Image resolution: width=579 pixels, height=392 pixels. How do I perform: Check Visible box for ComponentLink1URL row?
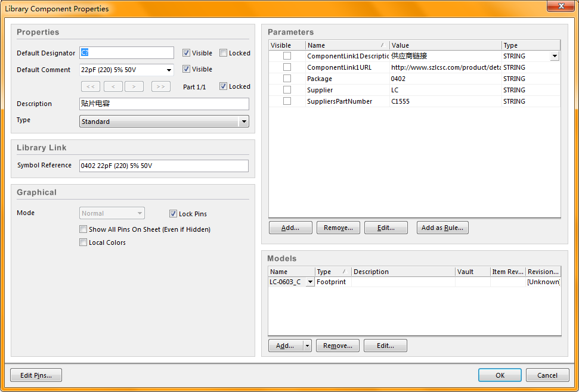pos(287,67)
